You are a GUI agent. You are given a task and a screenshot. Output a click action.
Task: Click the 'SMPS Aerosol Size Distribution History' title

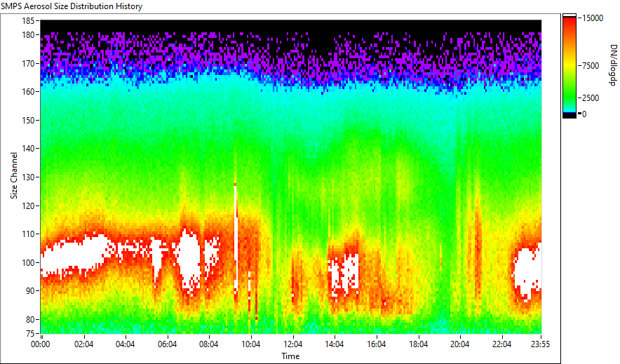coord(72,6)
